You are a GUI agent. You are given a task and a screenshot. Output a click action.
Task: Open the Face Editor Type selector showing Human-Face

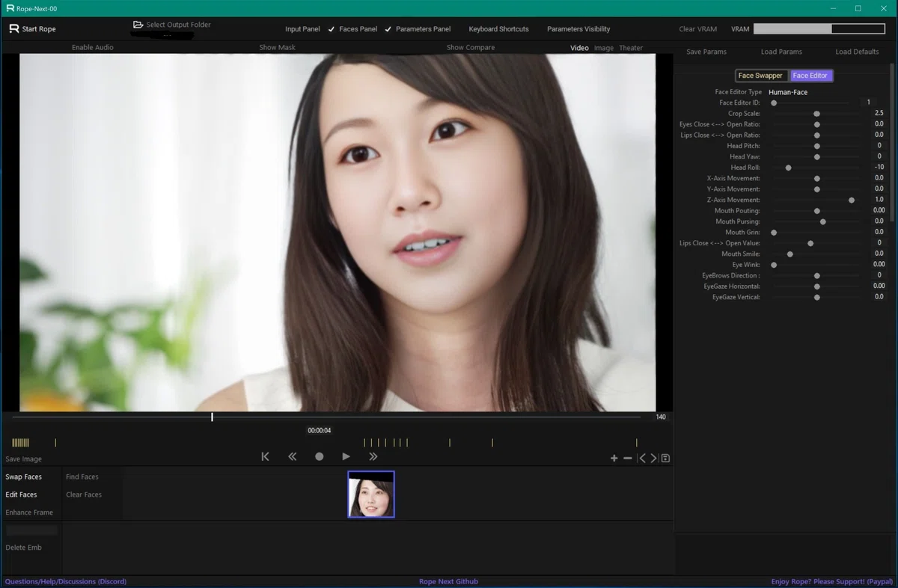pyautogui.click(x=788, y=92)
